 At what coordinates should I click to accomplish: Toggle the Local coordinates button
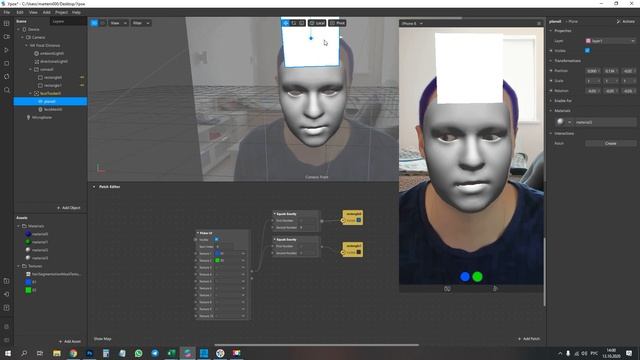point(317,23)
